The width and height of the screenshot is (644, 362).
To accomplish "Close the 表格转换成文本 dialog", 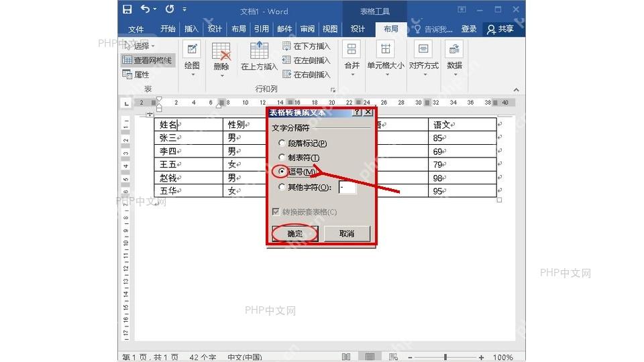I will [x=368, y=112].
